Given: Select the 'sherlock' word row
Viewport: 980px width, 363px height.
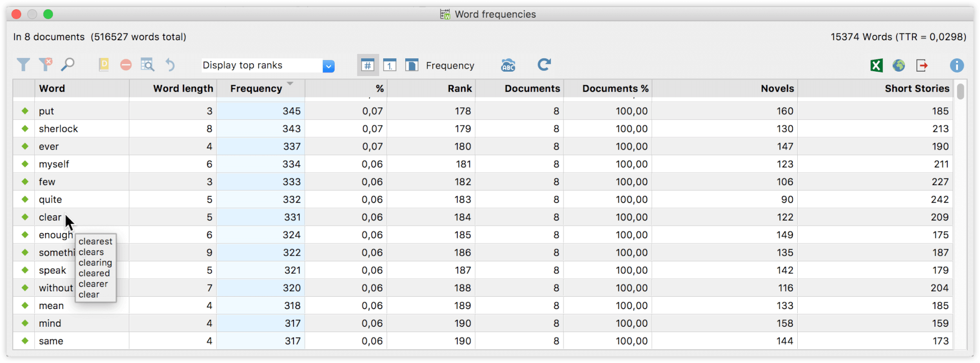Looking at the screenshot, I should coord(58,129).
